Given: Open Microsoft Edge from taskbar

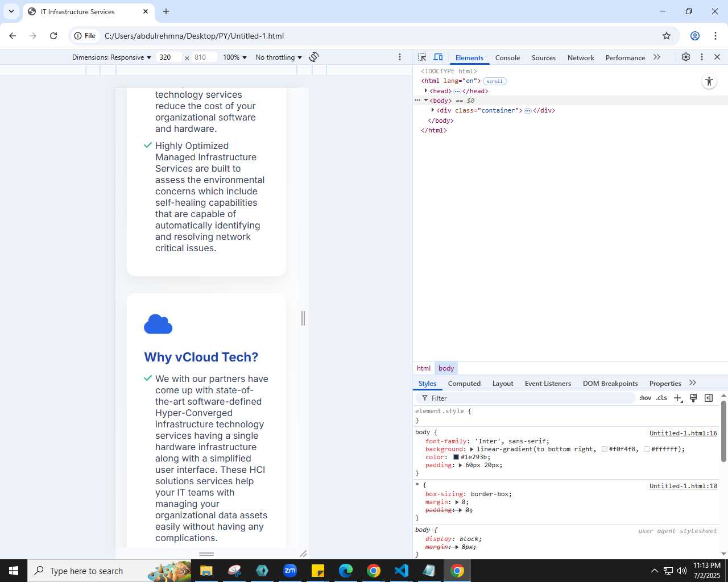Looking at the screenshot, I should click(x=345, y=571).
